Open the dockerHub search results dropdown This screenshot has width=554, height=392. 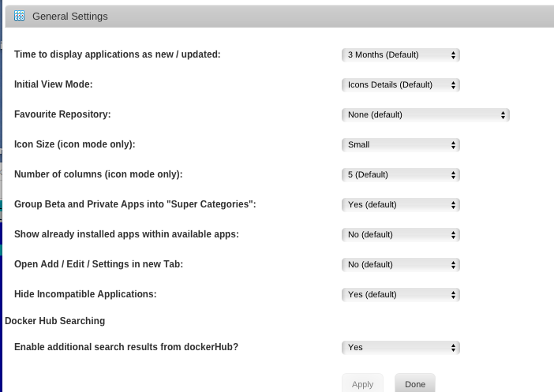(401, 348)
